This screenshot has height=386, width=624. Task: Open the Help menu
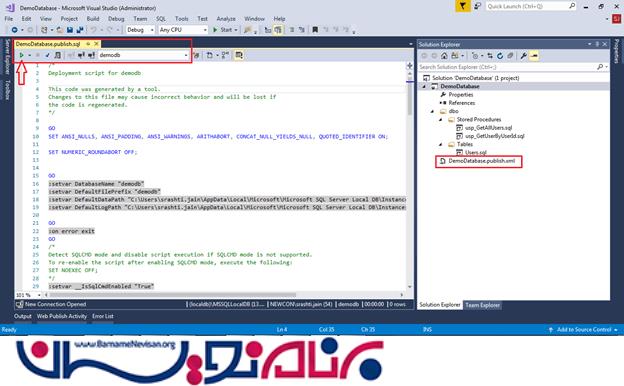coord(279,19)
